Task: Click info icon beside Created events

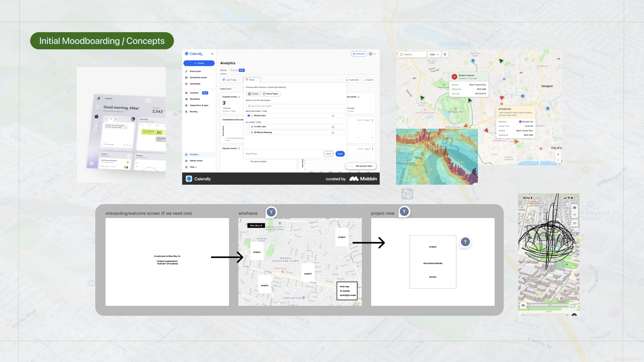Action: [x=239, y=97]
